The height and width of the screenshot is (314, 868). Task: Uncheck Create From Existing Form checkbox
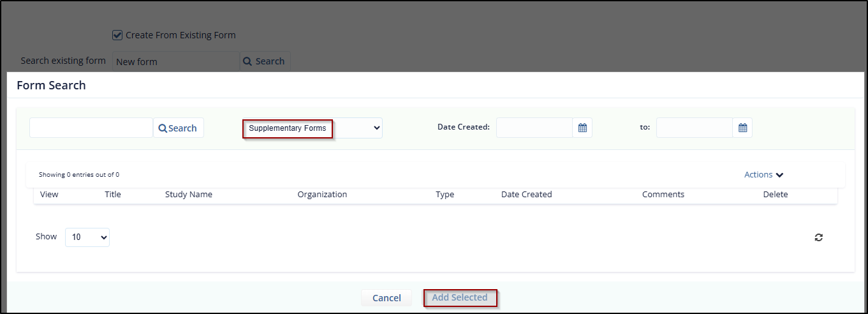point(117,35)
